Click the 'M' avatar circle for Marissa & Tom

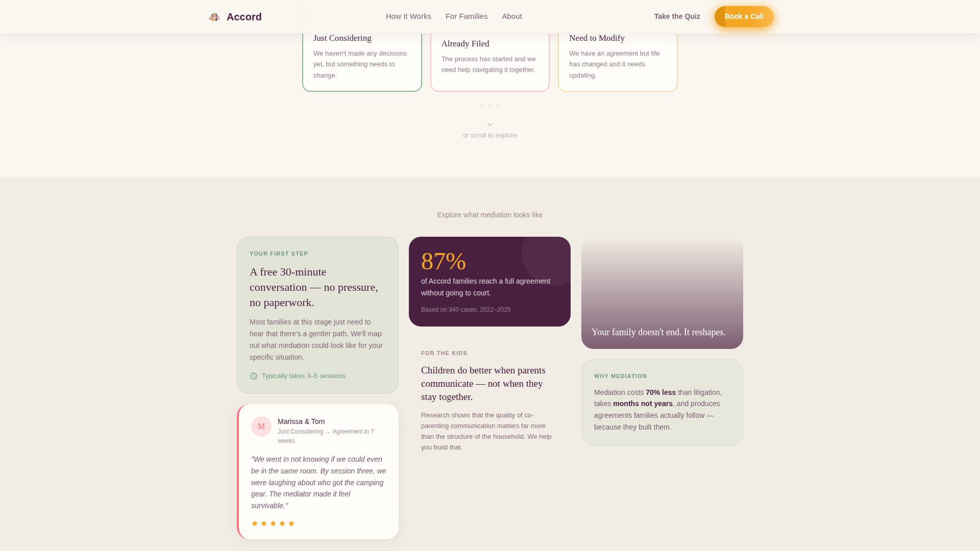click(x=261, y=427)
